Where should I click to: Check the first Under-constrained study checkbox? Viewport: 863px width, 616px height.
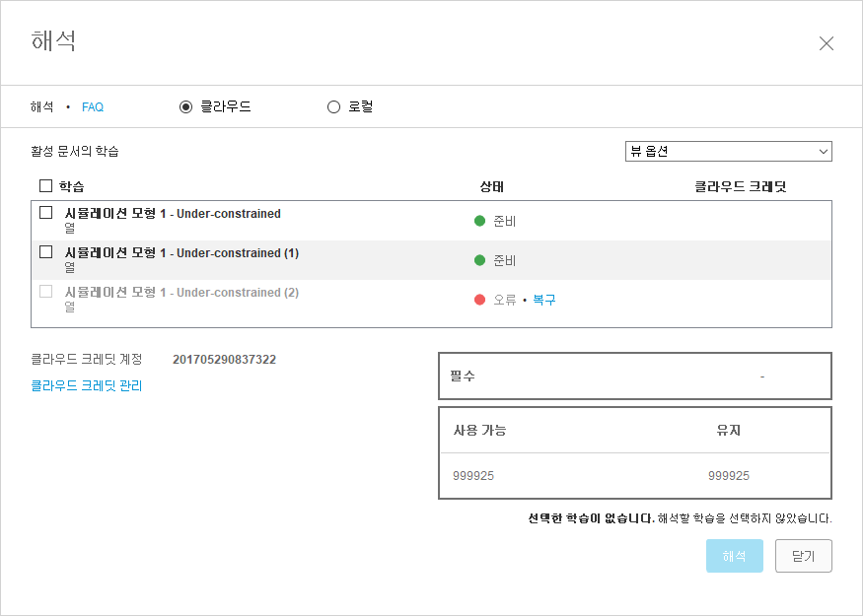click(x=45, y=213)
